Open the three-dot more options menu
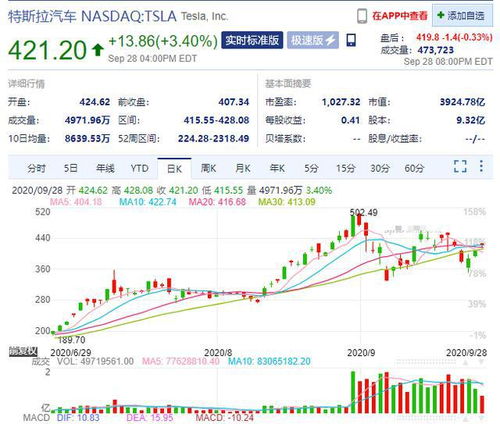The height and width of the screenshot is (424, 500). coord(481,166)
